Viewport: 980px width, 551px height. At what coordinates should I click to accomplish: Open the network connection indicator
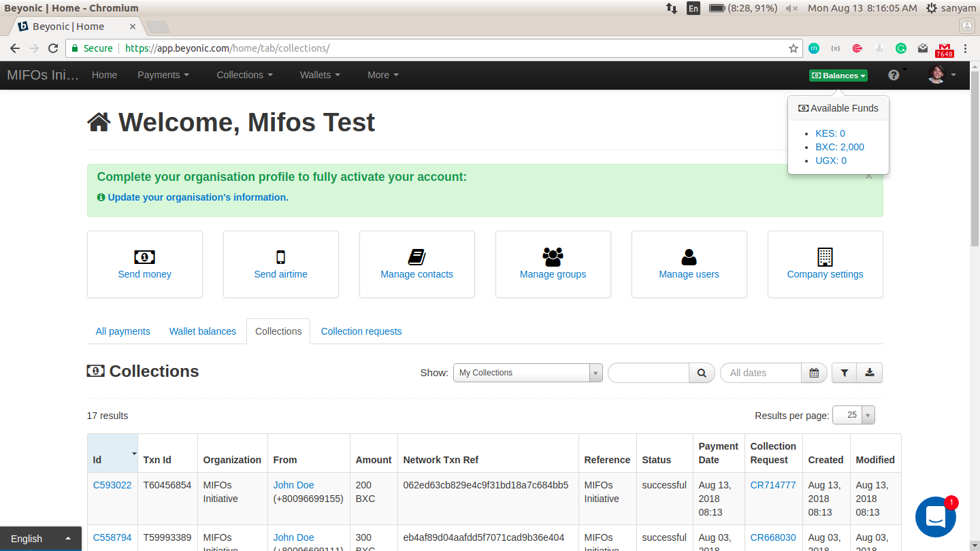pos(671,8)
